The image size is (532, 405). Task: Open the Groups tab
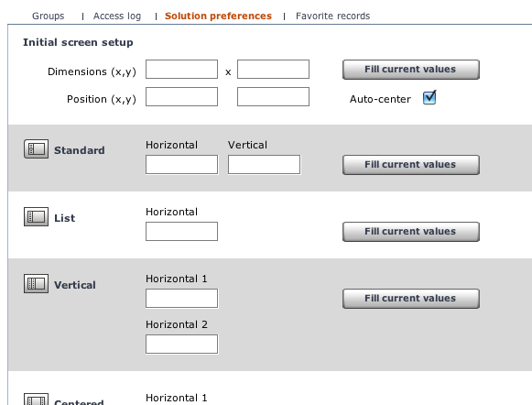48,16
